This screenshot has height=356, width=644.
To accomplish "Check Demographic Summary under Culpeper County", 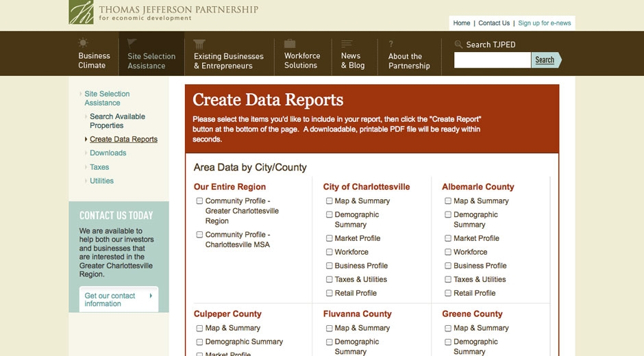I will pyautogui.click(x=199, y=342).
